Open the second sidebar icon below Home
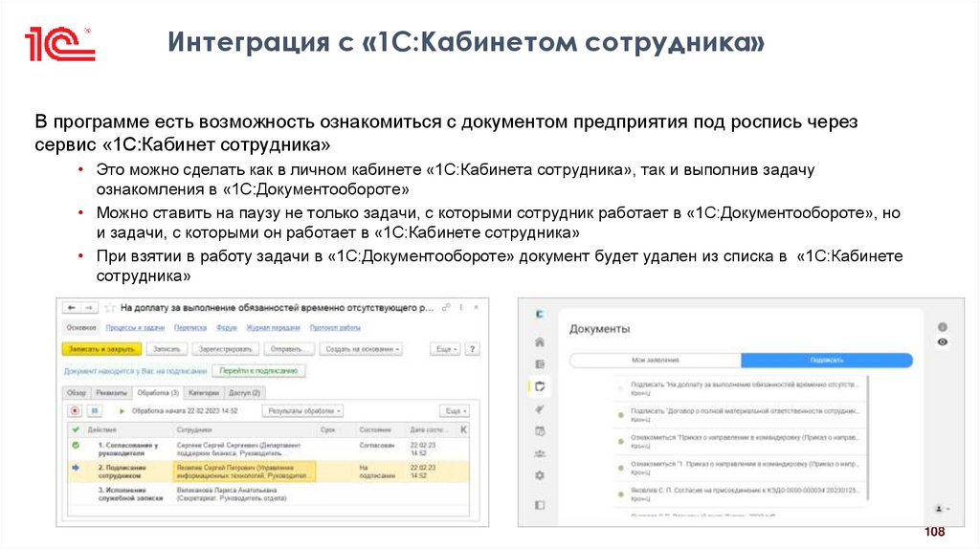Viewport: 980px width, 549px height. [x=540, y=364]
